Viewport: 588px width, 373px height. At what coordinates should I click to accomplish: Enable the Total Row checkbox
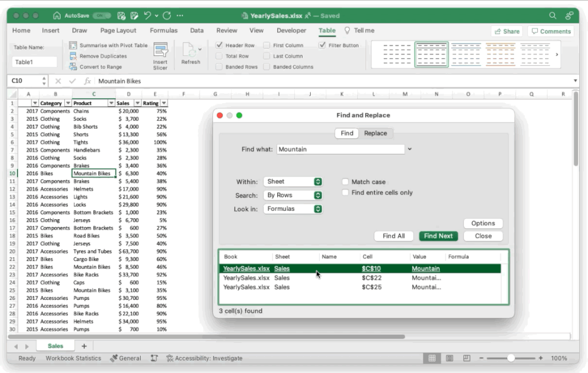click(x=220, y=56)
